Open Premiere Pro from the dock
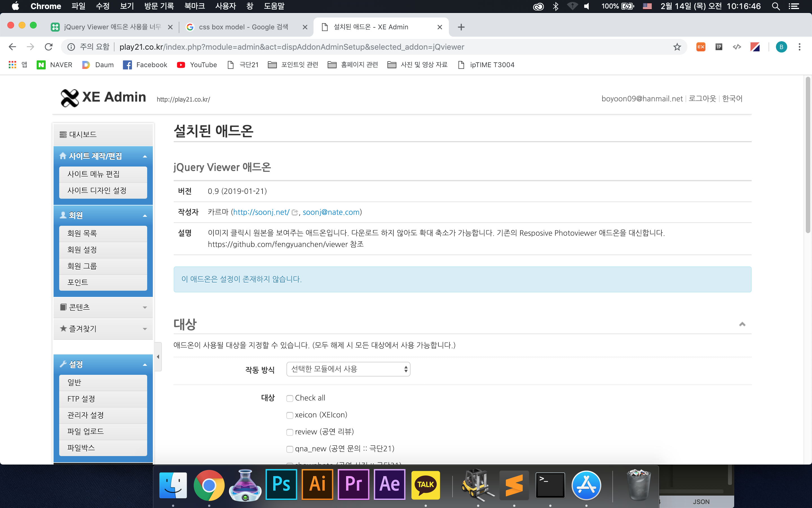812x508 pixels. click(353, 485)
